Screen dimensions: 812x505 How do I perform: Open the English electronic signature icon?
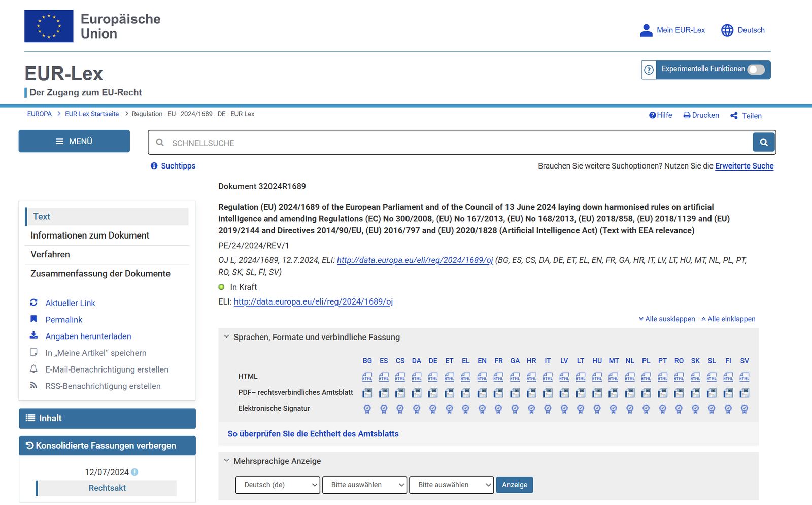pos(482,409)
